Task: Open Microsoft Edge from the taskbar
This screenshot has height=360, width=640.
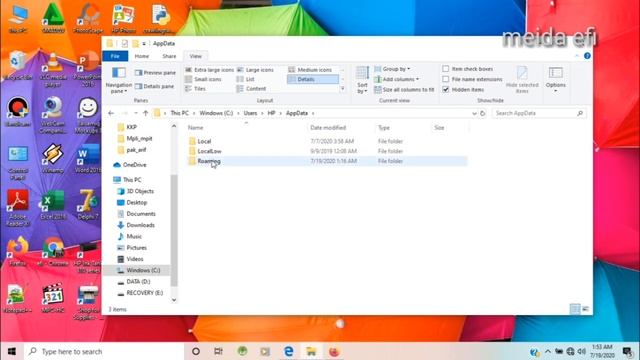Action: pos(289,351)
